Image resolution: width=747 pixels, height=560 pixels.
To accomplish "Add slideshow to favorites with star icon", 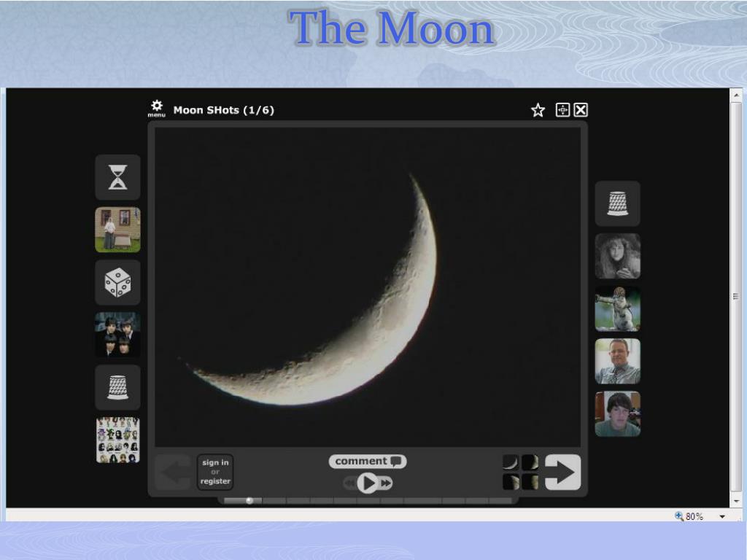I will coord(538,110).
